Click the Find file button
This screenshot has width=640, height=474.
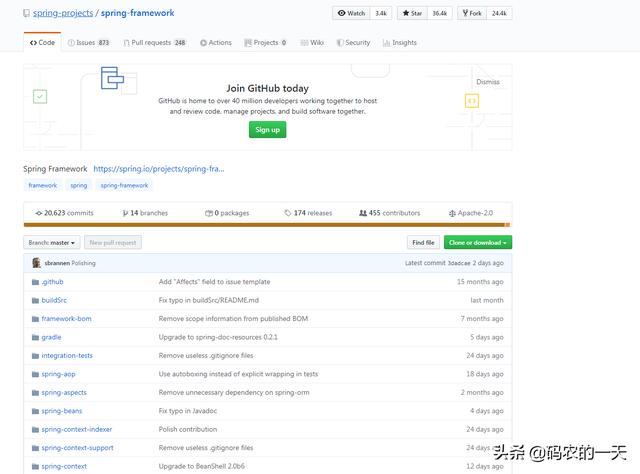click(423, 243)
